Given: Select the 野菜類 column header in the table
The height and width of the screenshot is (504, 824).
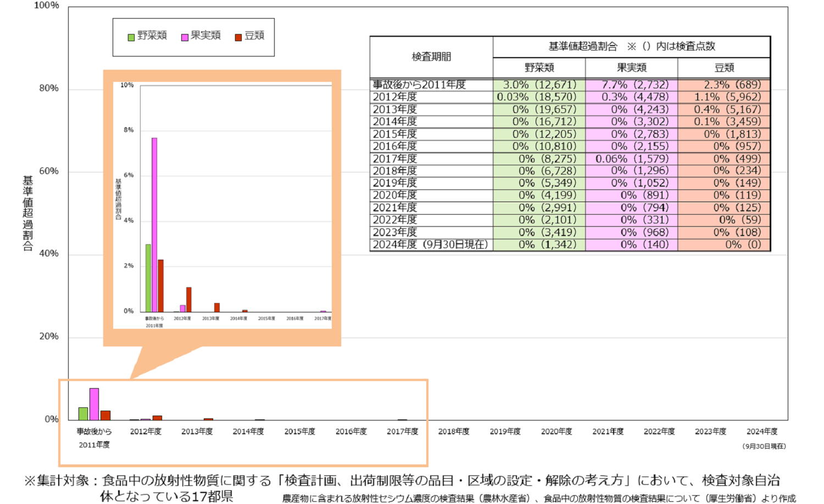Looking at the screenshot, I should [x=539, y=68].
